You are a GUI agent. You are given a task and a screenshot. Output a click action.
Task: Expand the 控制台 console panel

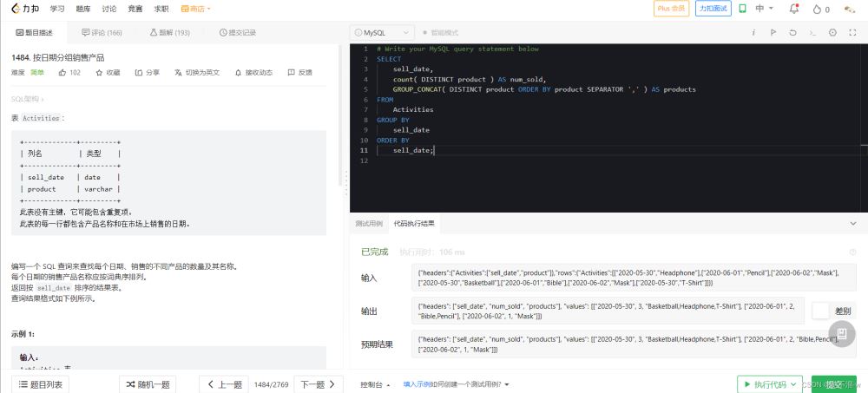click(x=375, y=384)
